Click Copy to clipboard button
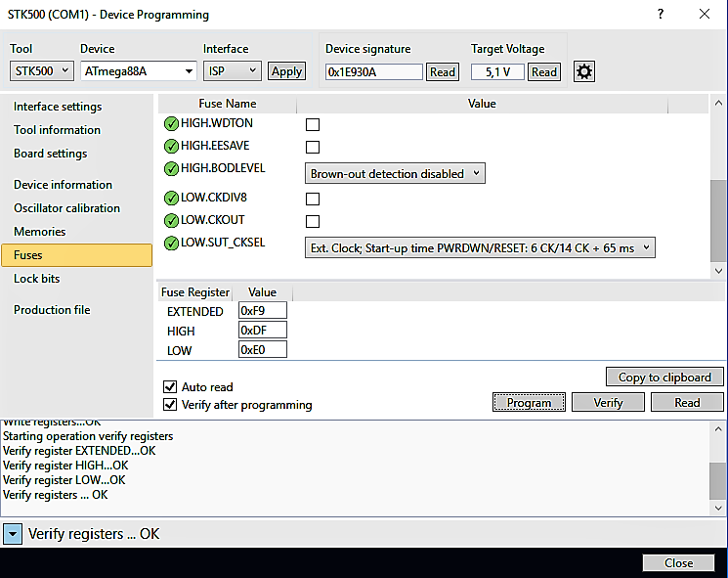728x578 pixels. [x=664, y=377]
